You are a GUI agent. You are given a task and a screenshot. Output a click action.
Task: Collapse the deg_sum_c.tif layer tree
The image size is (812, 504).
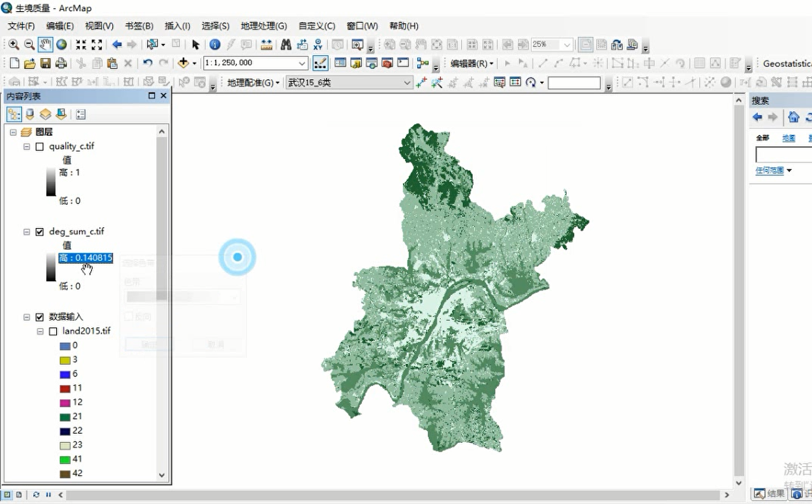click(27, 232)
